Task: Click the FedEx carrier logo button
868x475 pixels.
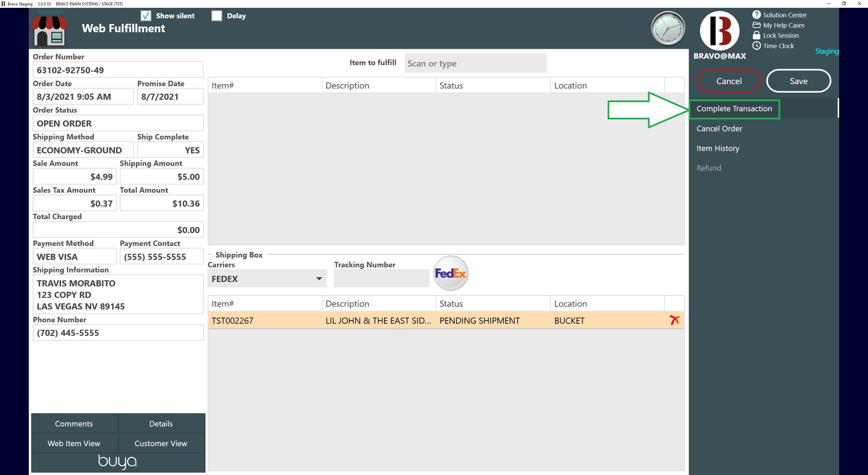Action: [x=451, y=273]
